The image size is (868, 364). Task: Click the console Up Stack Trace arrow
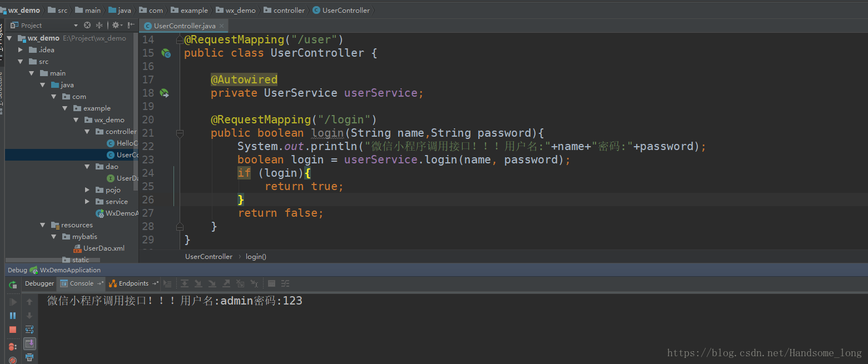pos(29,302)
